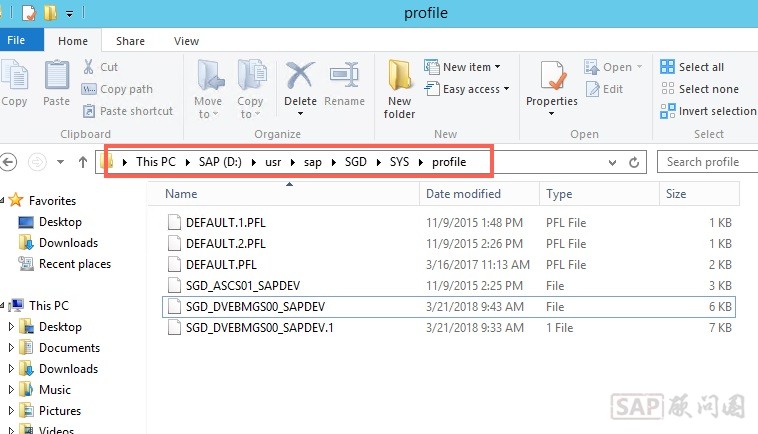Select the DEFAULT.PFL file
Screen dimensions: 758x434
449,265
